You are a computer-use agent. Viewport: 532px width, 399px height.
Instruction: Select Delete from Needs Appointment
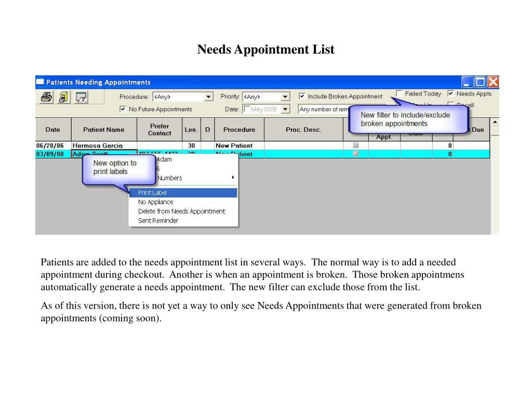[x=183, y=211]
